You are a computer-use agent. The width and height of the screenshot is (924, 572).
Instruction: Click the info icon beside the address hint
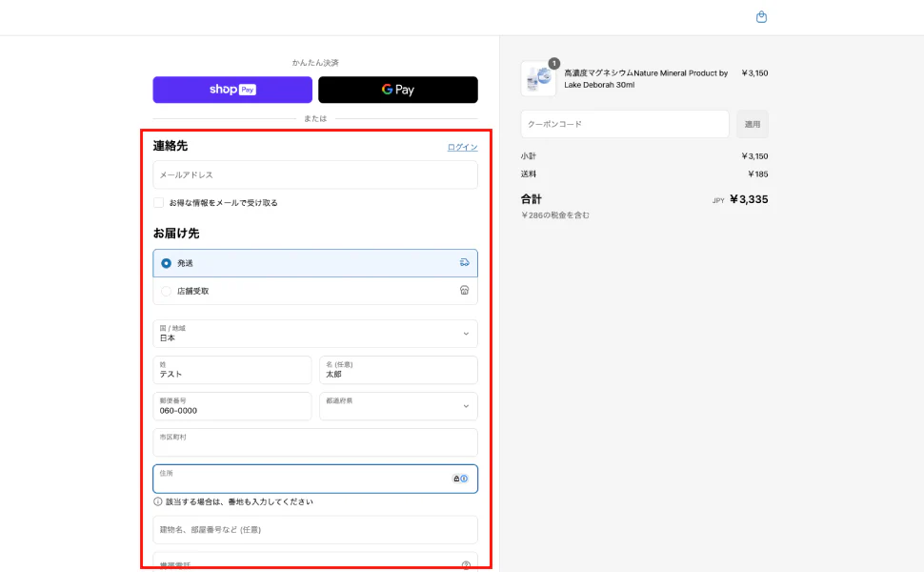pyautogui.click(x=158, y=501)
